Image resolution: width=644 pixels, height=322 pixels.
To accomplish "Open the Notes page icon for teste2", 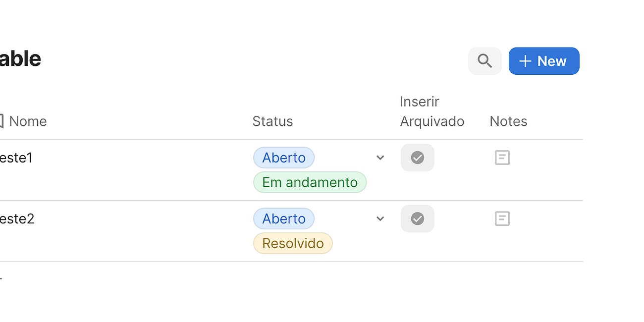I will point(502,218).
